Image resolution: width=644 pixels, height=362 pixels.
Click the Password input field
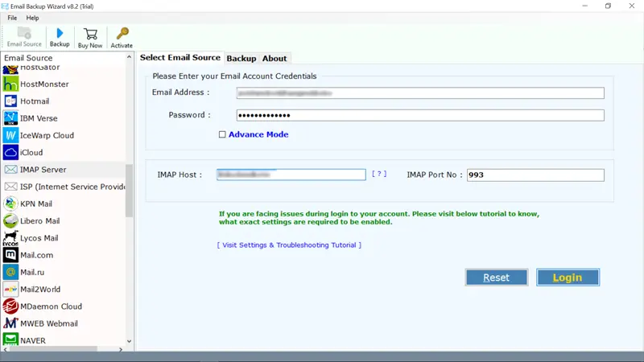(x=420, y=115)
